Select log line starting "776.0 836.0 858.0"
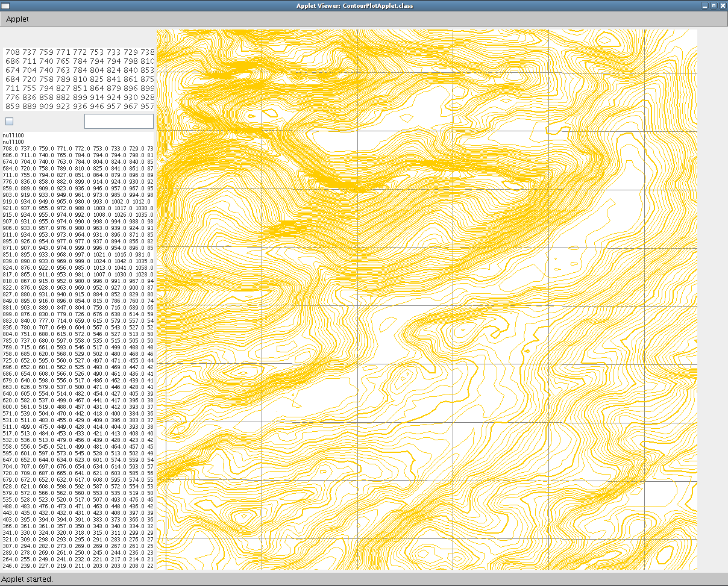The width and height of the screenshot is (728, 586). click(x=78, y=181)
